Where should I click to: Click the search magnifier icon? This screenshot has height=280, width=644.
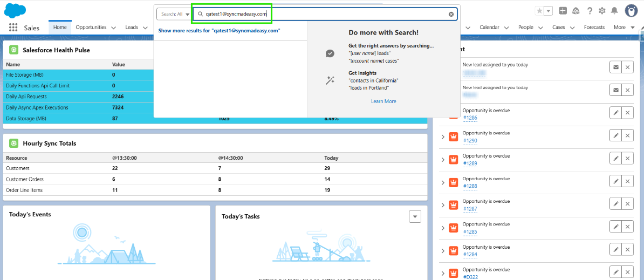click(x=201, y=14)
